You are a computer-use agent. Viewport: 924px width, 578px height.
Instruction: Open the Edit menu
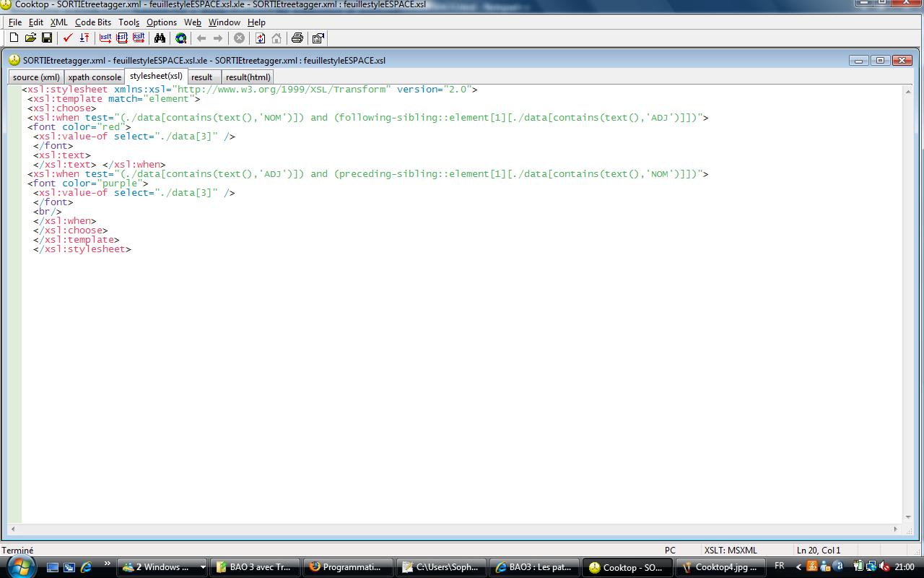click(x=36, y=22)
